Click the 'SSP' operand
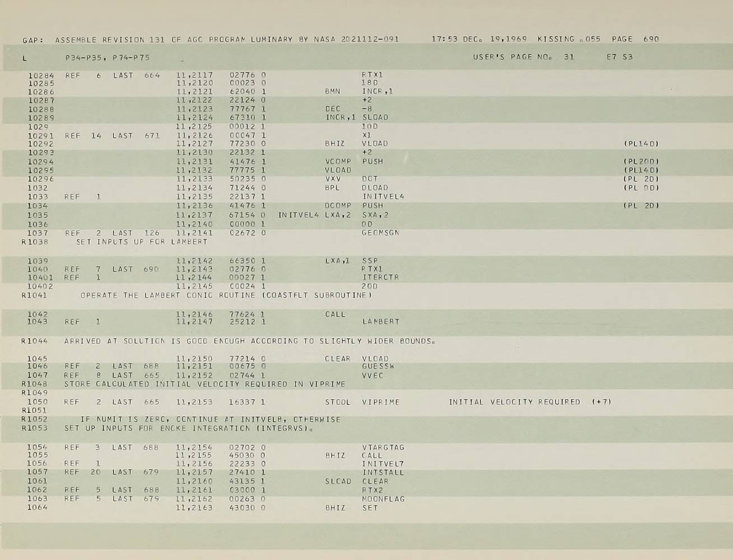 [x=370, y=261]
